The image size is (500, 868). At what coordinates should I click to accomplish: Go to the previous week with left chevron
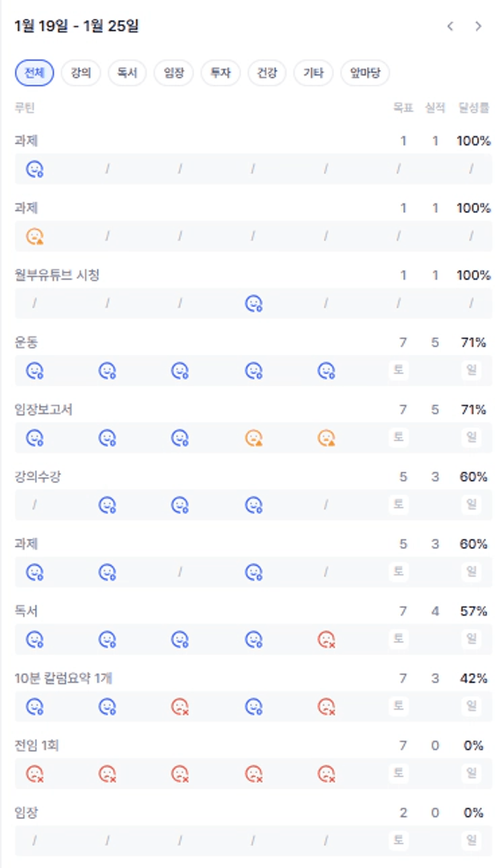(450, 26)
